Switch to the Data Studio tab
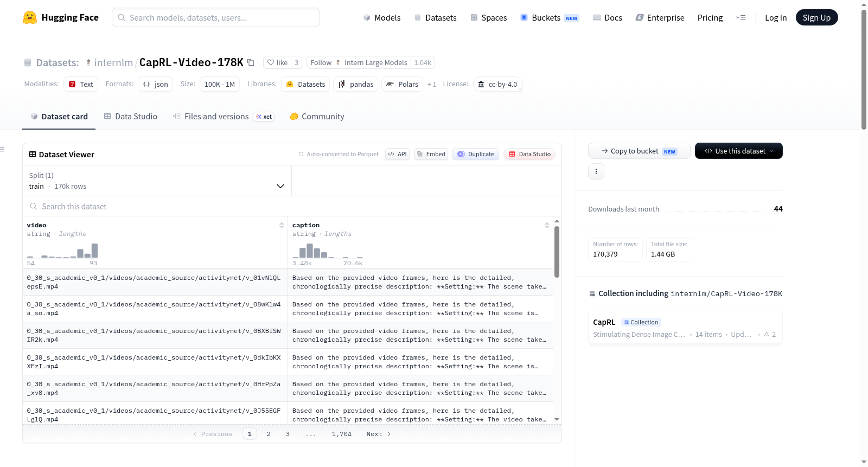Viewport: 868px width, 467px height. [x=131, y=117]
